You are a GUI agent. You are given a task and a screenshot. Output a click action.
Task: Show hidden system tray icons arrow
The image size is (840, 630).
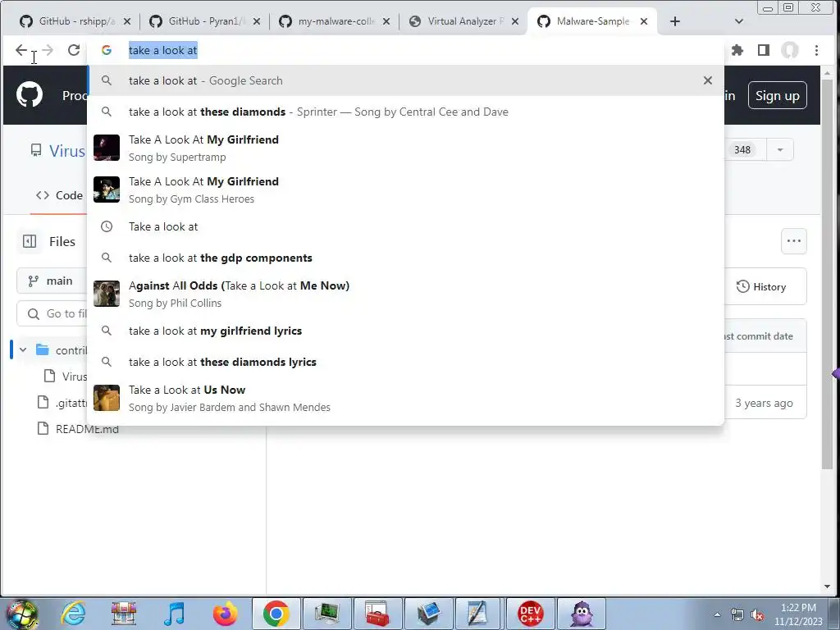pos(717,614)
